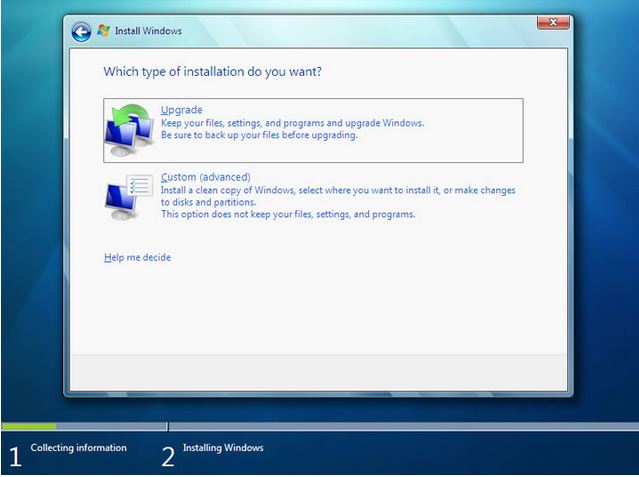Click the large step number 1
The height and width of the screenshot is (477, 639).
click(x=15, y=457)
